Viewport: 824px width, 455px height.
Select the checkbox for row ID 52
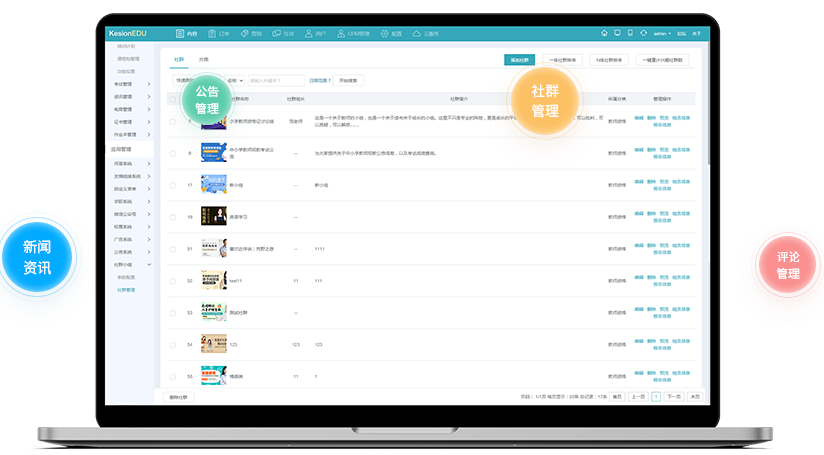172,281
